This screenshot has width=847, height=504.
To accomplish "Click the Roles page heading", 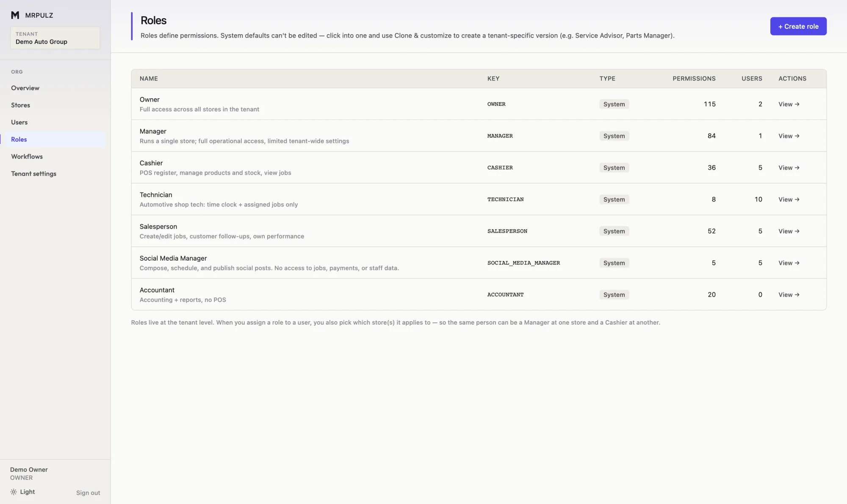I will [153, 20].
